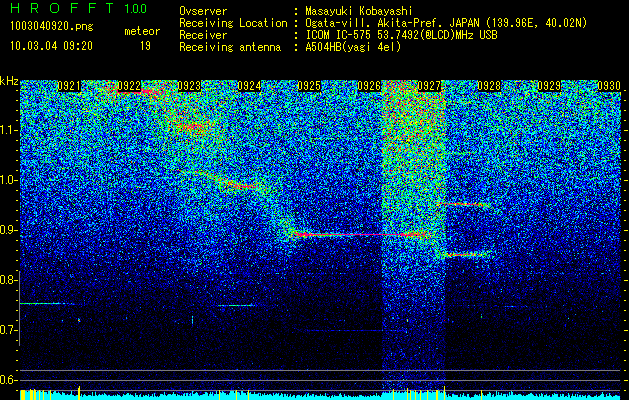
Task: Click the upper echo line at 0.95 kHz near 0928
Action: tap(463, 204)
